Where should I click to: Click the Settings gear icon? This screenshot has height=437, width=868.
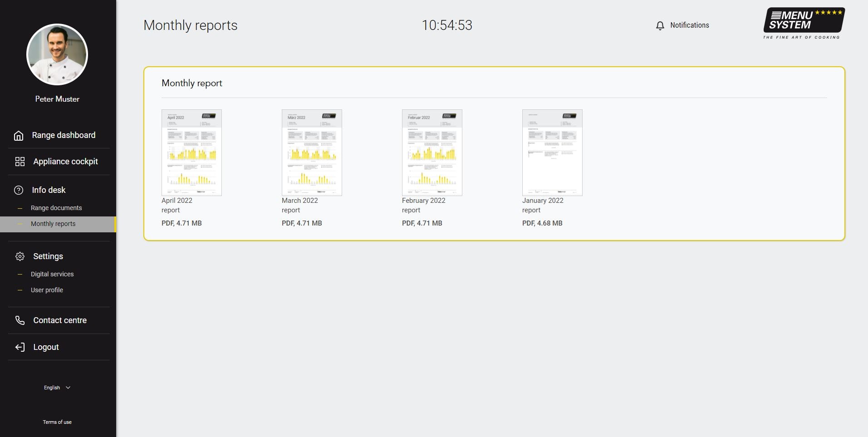tap(20, 256)
